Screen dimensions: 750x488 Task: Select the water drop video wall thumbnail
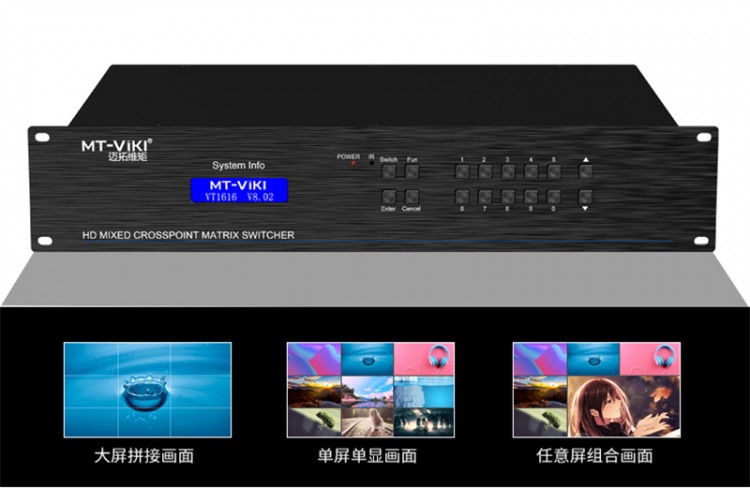[147, 389]
